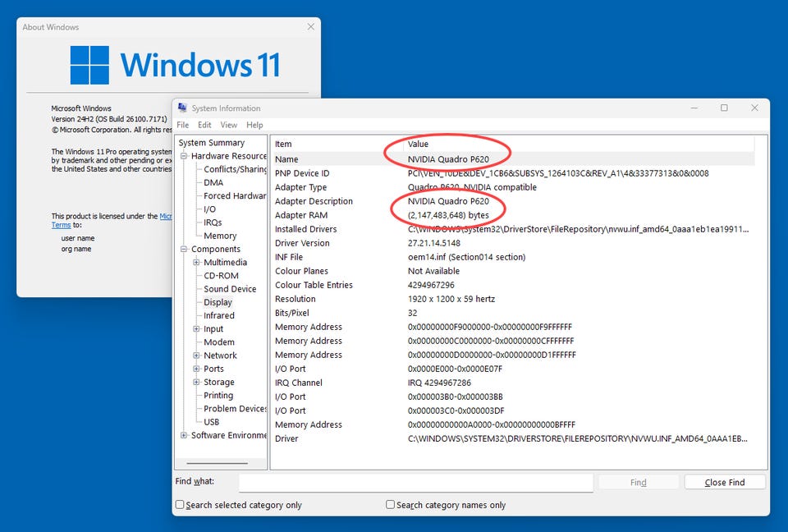The height and width of the screenshot is (532, 788).
Task: Open the Microsoft license Terms link
Action: point(61,225)
